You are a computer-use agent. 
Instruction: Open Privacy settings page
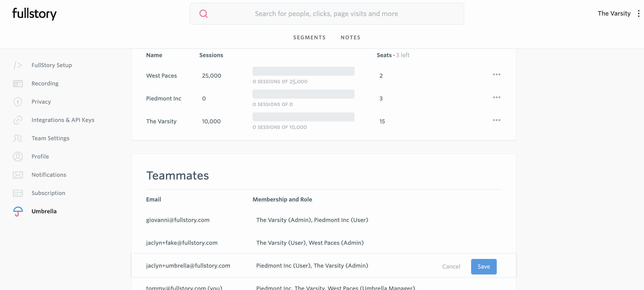click(x=41, y=102)
